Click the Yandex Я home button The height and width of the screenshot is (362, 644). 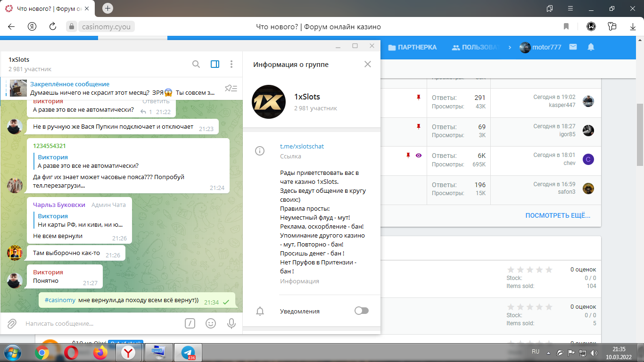[32, 26]
